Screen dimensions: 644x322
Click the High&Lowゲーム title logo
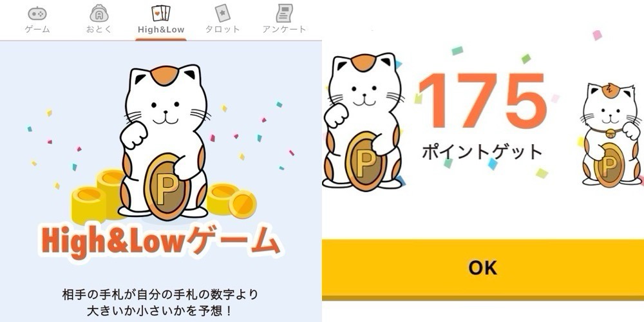pyautogui.click(x=161, y=243)
